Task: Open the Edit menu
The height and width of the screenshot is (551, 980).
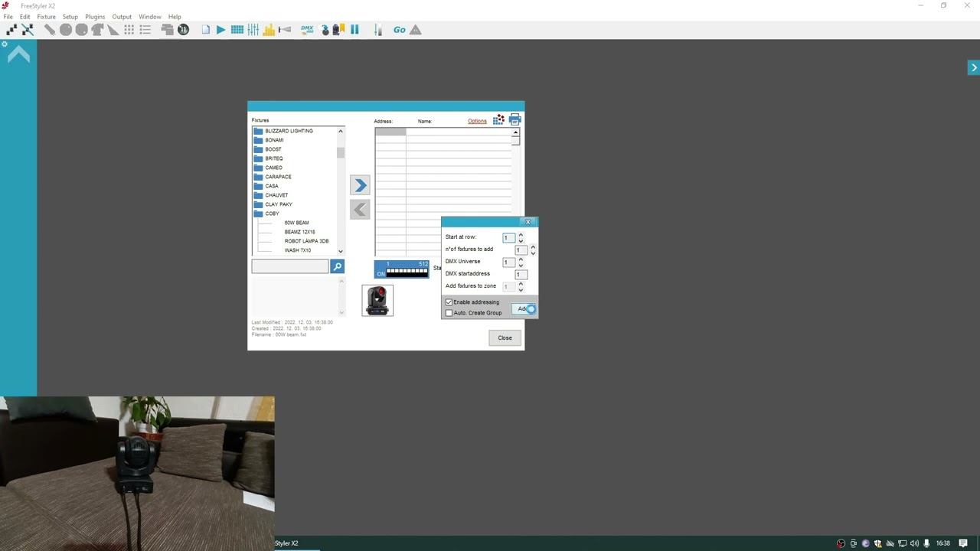Action: coord(25,17)
